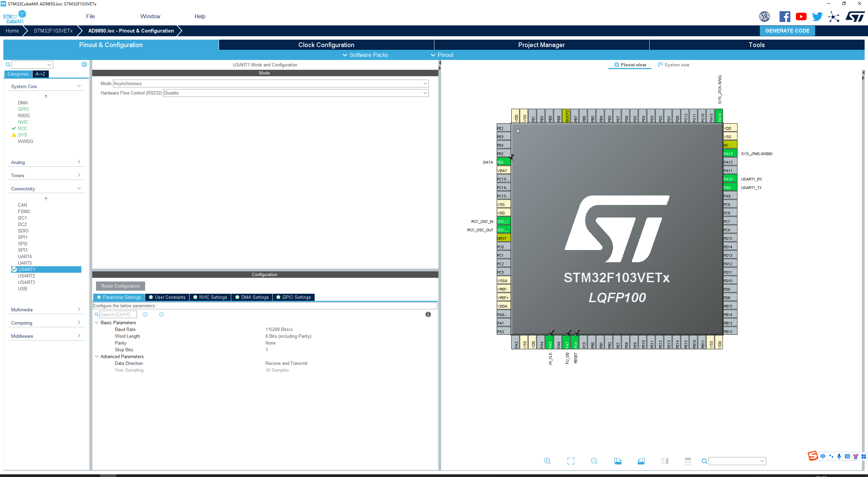Select RCC in System Core list
868x477 pixels.
(22, 128)
